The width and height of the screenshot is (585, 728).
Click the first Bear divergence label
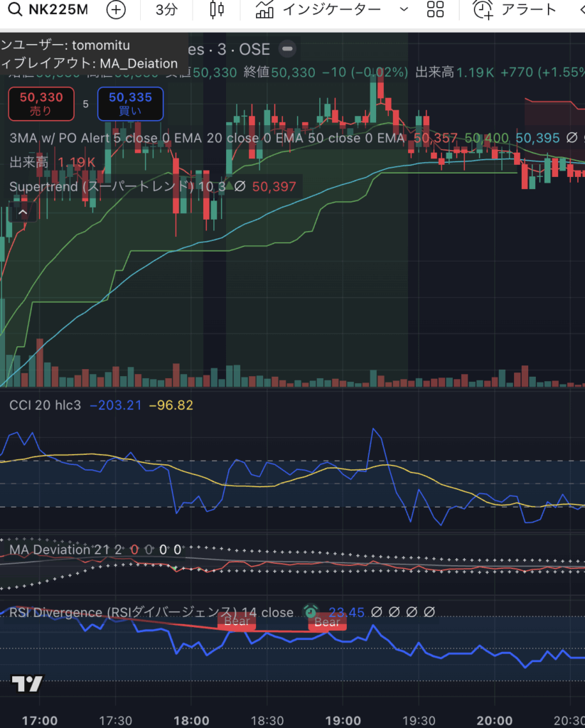point(237,622)
